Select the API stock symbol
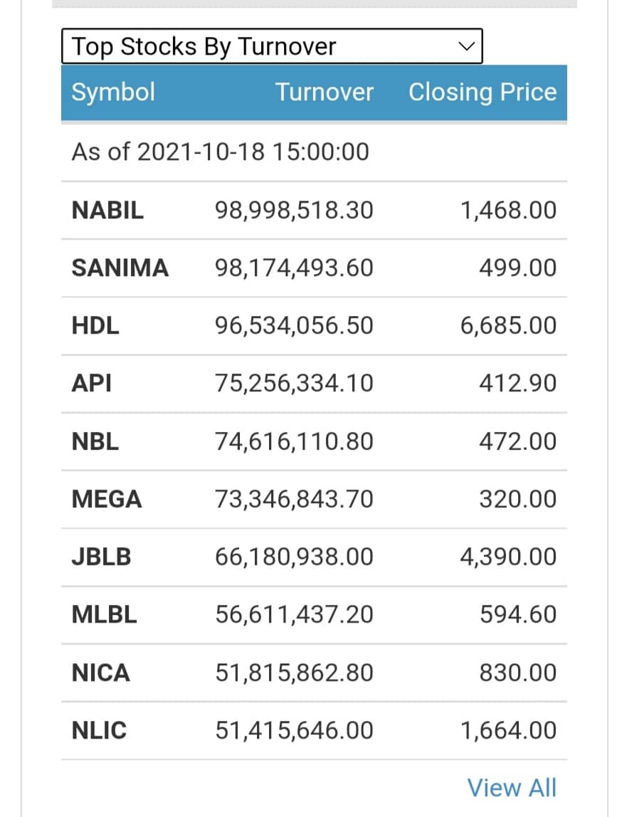This screenshot has height=817, width=644. 92,384
